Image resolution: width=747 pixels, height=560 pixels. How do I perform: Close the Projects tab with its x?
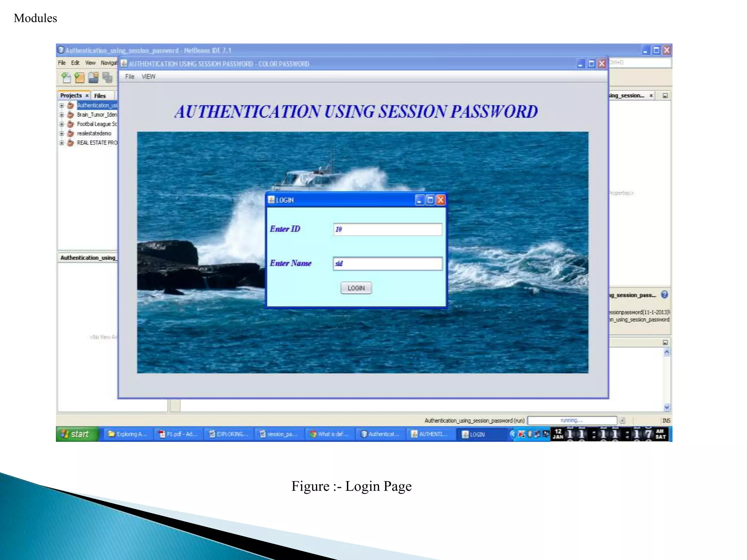click(87, 96)
